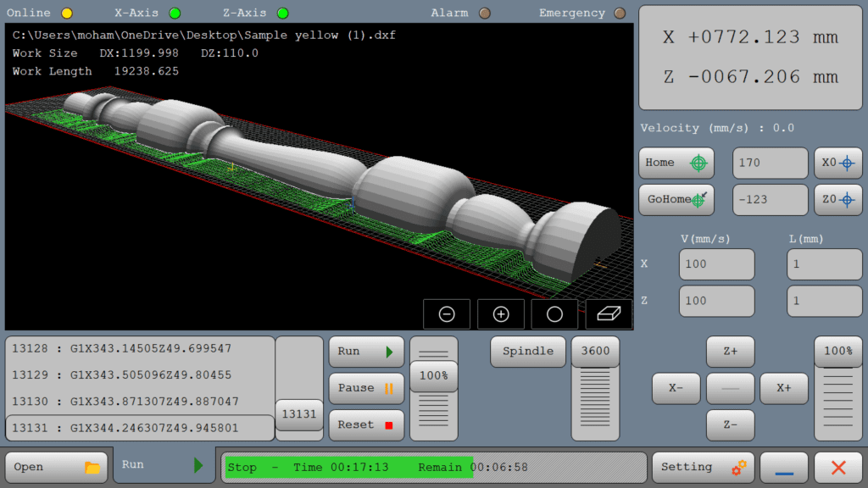Jog the Z axis up with Z+
The width and height of the screenshot is (868, 488).
(730, 352)
